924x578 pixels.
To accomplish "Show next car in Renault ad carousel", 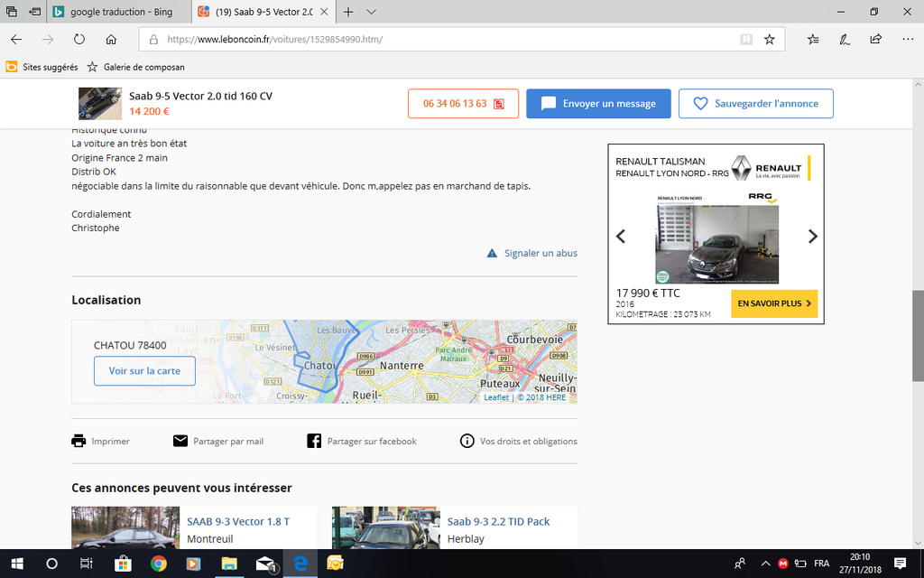I will [x=813, y=237].
